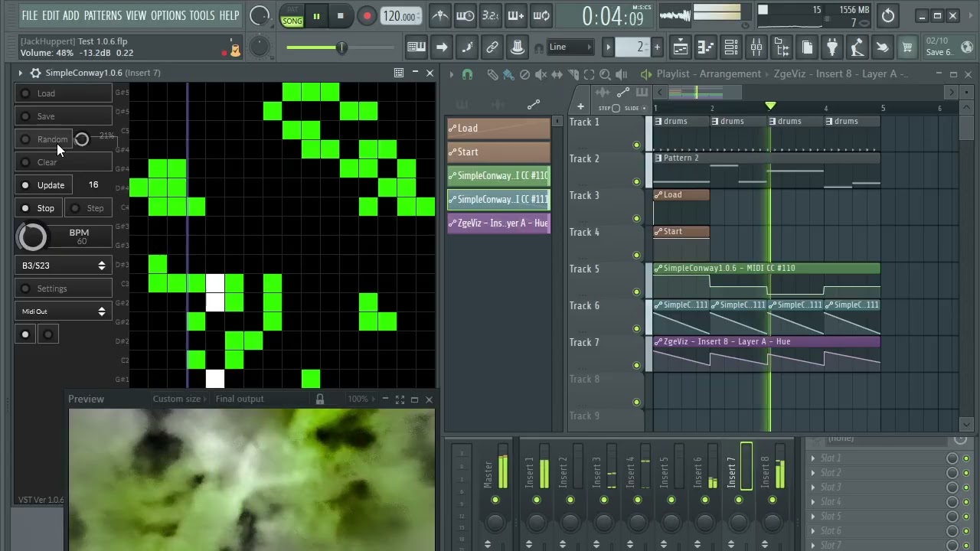Open the plugin picker plug icon

(832, 47)
